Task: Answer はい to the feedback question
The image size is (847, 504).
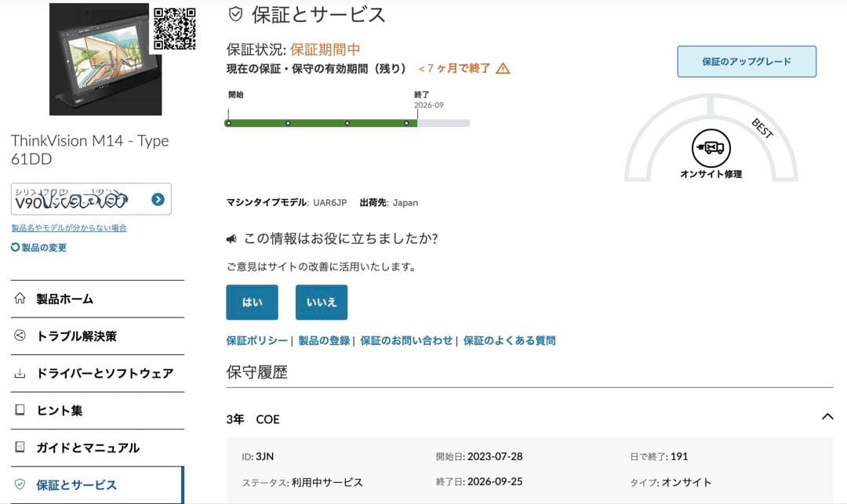Action: click(252, 303)
